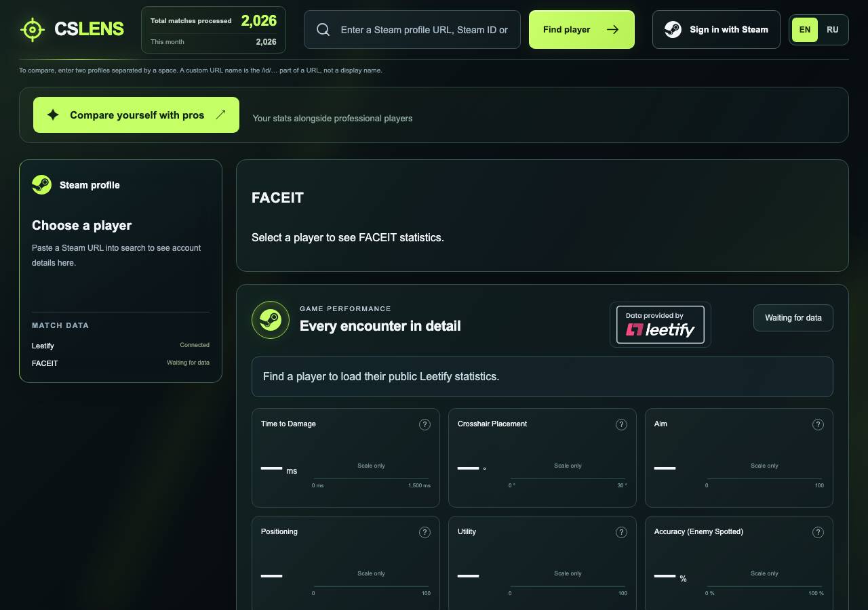Open help for Time to Damage
Image resolution: width=868 pixels, height=610 pixels.
pos(425,424)
